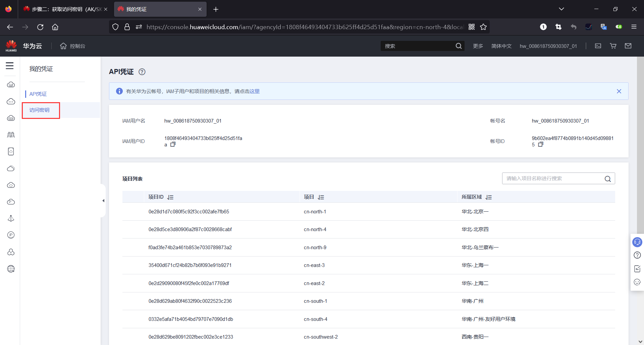Viewport: 644px width, 345px height.
Task: Switch to the 步骤二：获取访问密钥 browser tab
Action: click(x=64, y=9)
